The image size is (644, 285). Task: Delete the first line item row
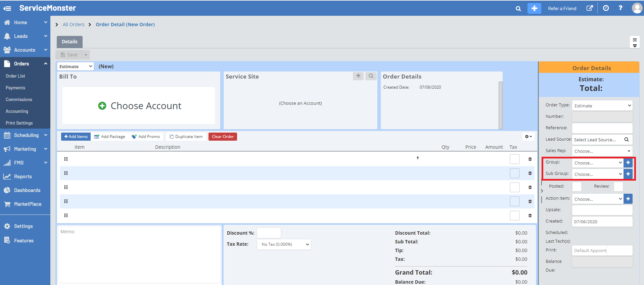530,159
